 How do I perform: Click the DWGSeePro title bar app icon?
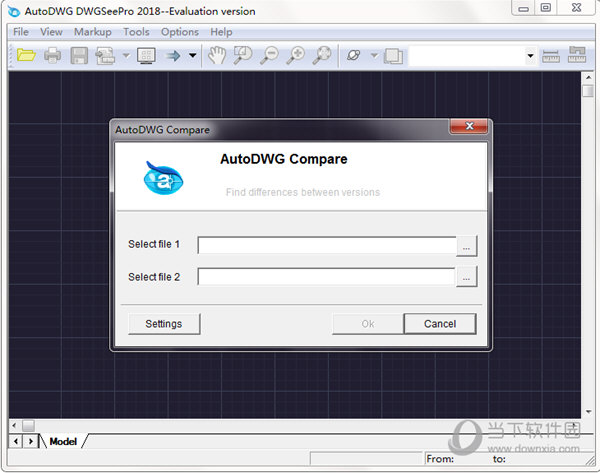pyautogui.click(x=14, y=11)
